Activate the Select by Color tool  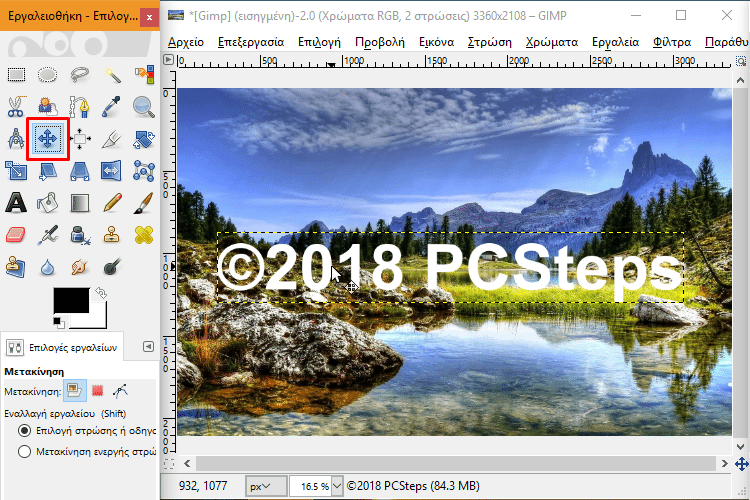(144, 75)
